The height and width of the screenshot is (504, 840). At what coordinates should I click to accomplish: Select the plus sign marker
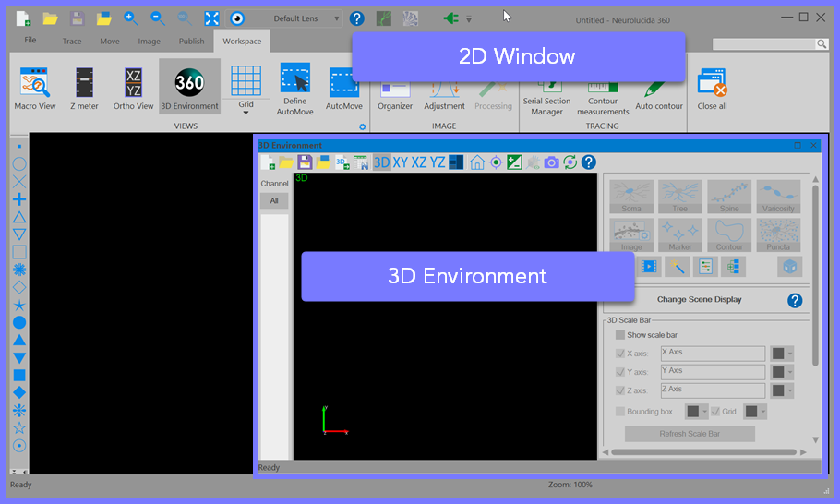point(19,199)
